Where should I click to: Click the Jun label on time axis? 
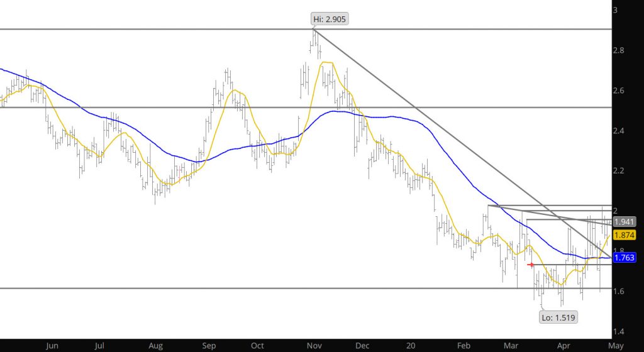point(52,345)
